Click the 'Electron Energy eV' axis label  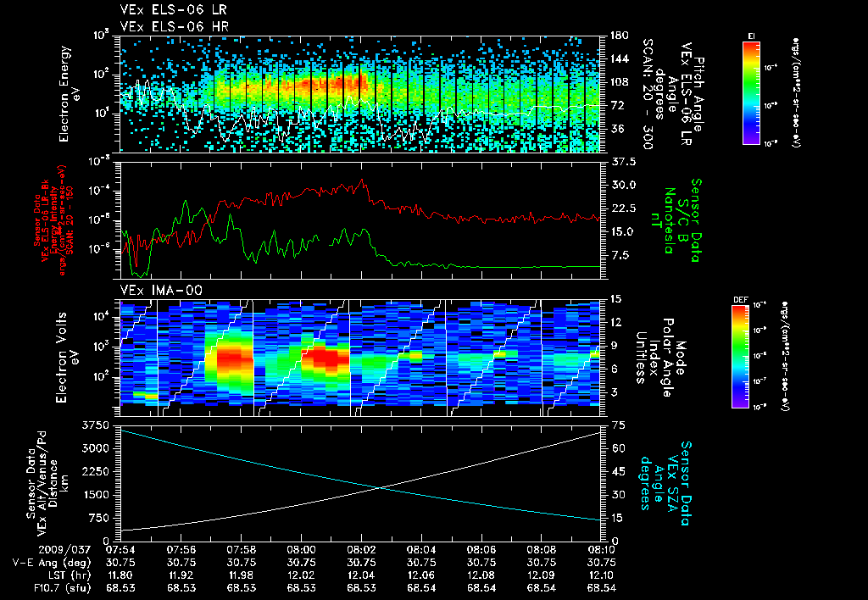click(x=70, y=94)
